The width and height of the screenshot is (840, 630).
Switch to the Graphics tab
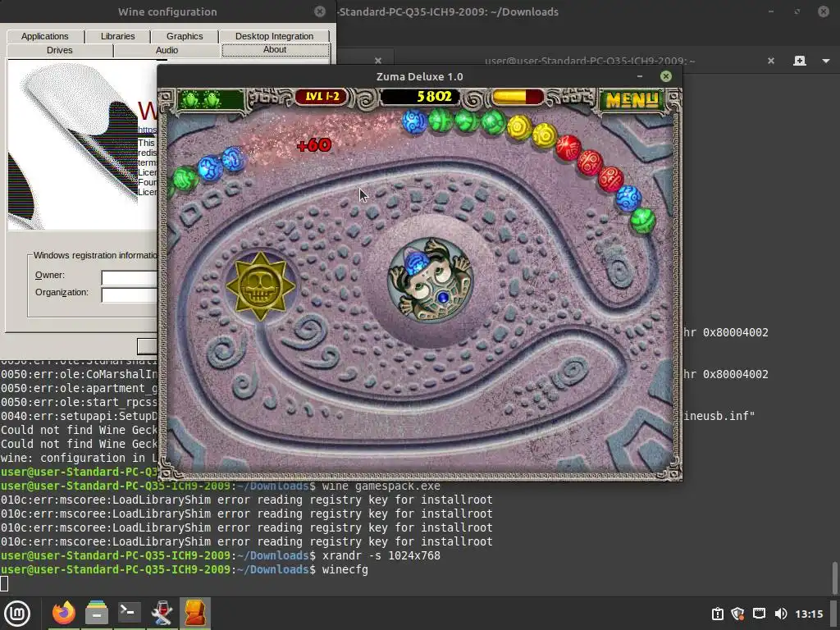click(185, 36)
